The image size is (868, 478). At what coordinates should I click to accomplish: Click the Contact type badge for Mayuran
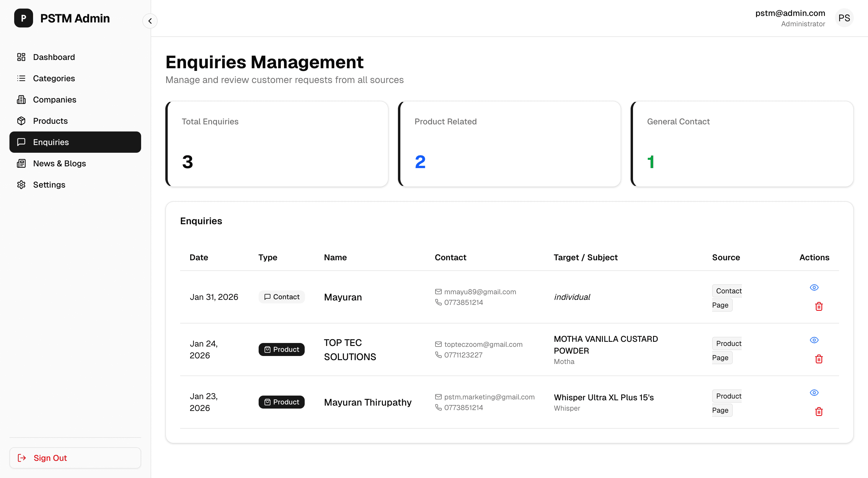coord(282,297)
